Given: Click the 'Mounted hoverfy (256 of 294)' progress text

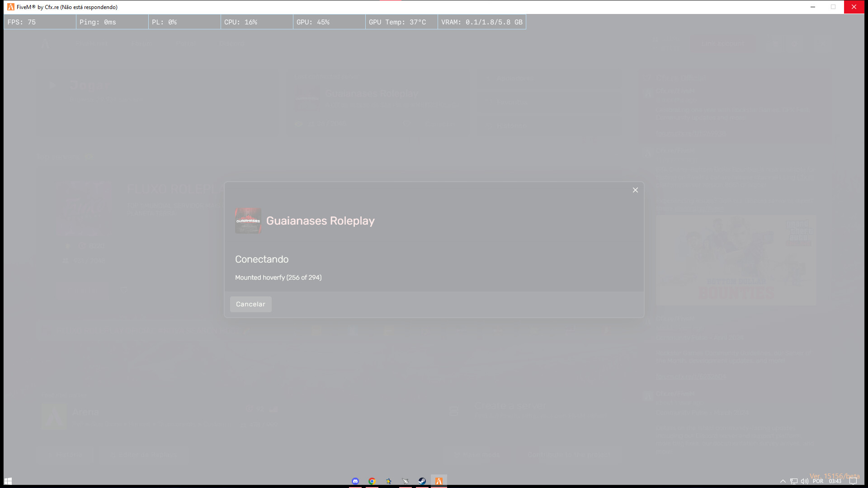Looking at the screenshot, I should point(278,277).
